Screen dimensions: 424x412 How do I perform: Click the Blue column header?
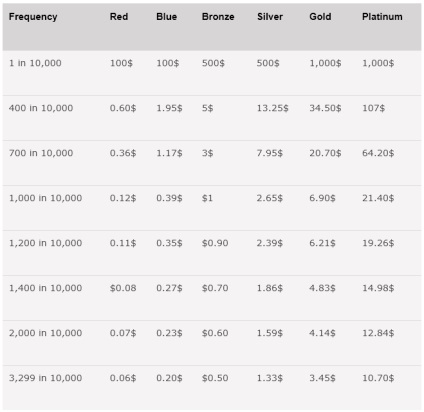[x=166, y=17]
